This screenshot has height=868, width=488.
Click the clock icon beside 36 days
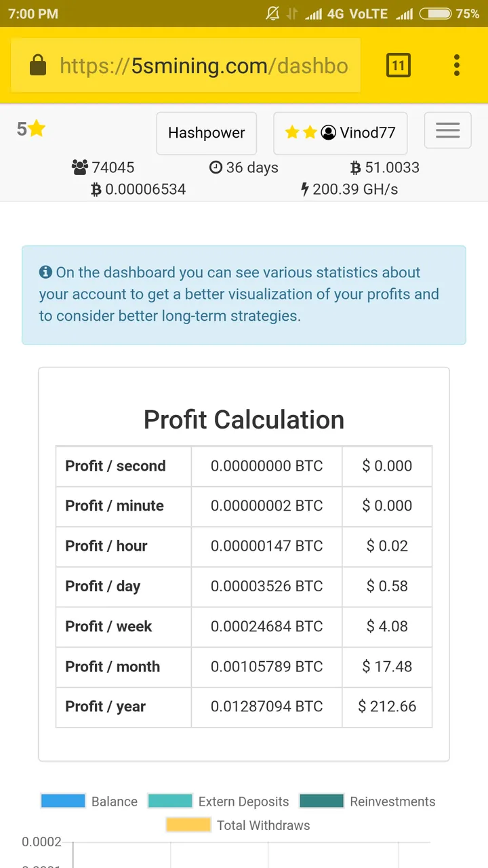point(216,167)
